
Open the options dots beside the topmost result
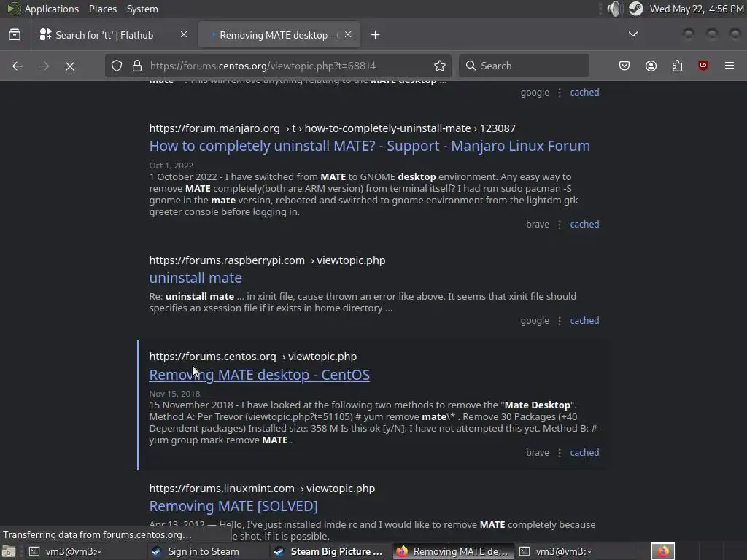point(560,93)
